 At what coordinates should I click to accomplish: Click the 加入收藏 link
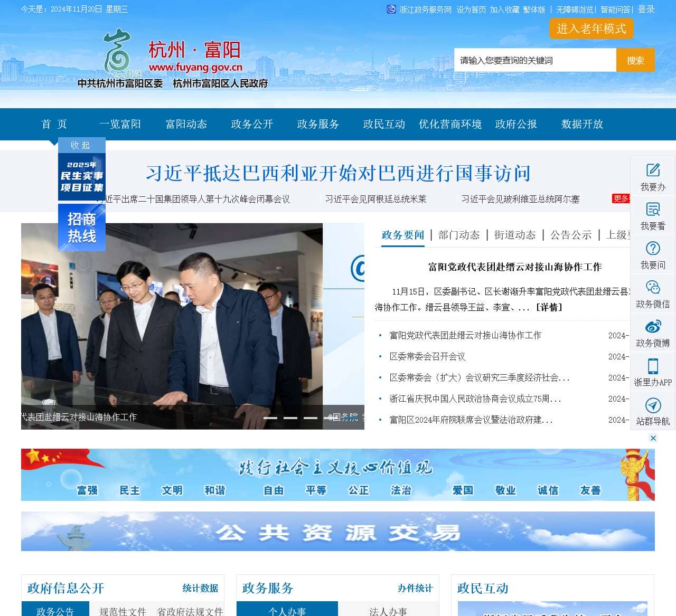[504, 10]
